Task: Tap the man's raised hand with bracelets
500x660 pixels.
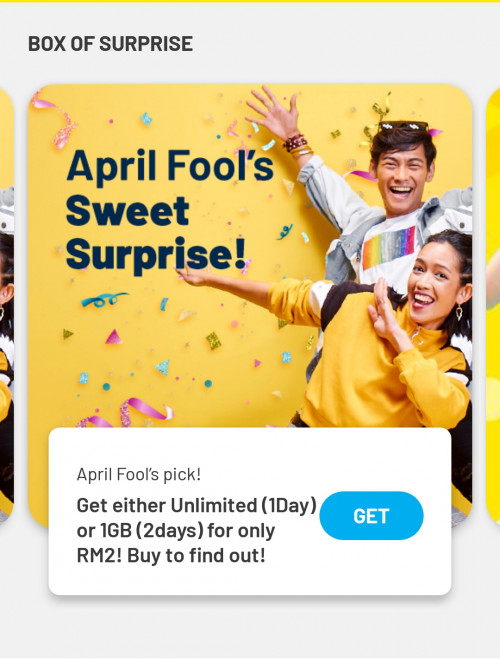Action: pyautogui.click(x=276, y=120)
